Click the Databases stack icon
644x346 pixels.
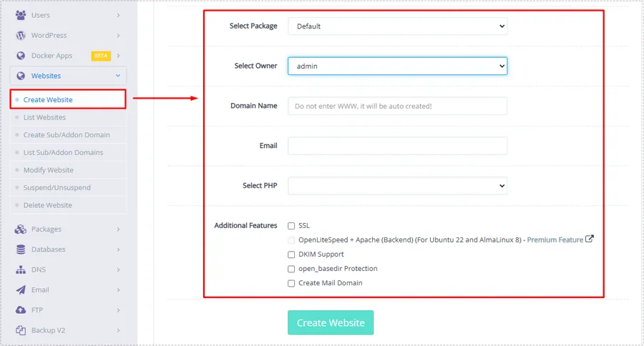(20, 249)
